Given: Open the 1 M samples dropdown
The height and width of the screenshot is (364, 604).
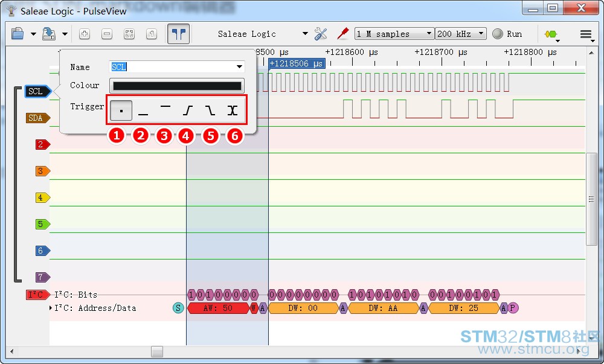Looking at the screenshot, I should click(x=394, y=34).
